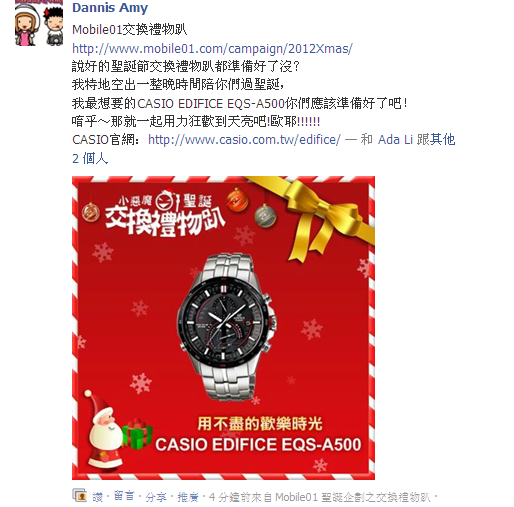Open the mobile01.com 2012Xmas campaign link
Image resolution: width=514 pixels, height=507 pixels.
coord(212,49)
